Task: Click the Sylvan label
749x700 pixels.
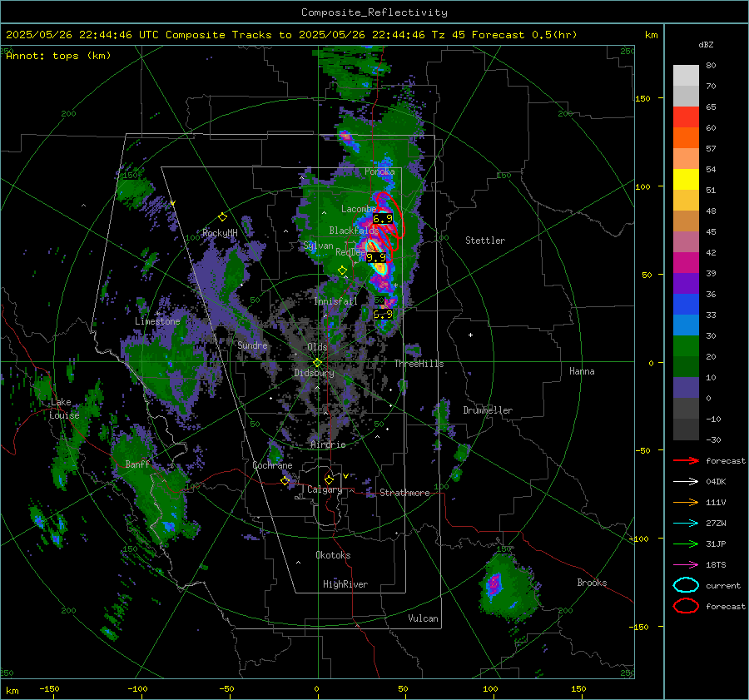Action: [318, 246]
